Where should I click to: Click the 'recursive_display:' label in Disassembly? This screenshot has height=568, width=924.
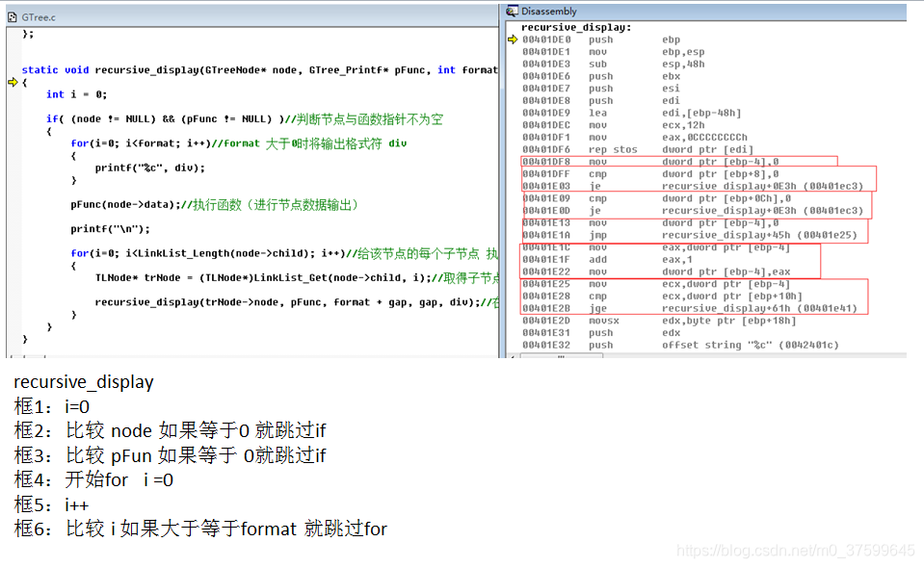coord(576,27)
